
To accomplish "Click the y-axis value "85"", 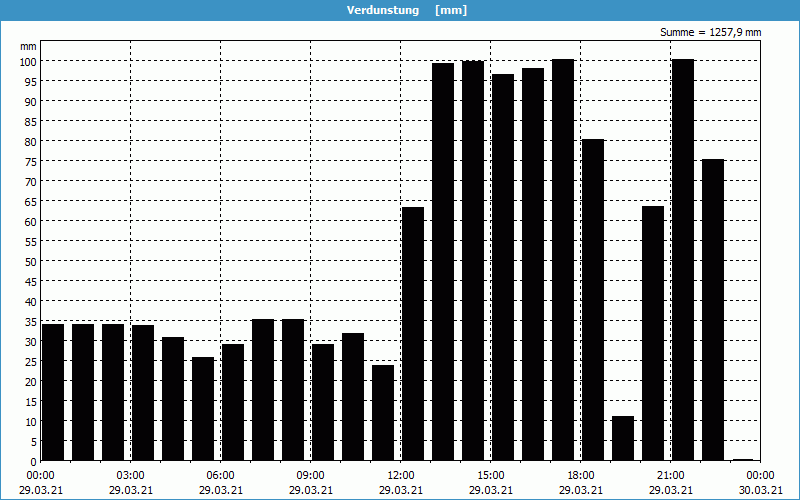I will pyautogui.click(x=31, y=121).
